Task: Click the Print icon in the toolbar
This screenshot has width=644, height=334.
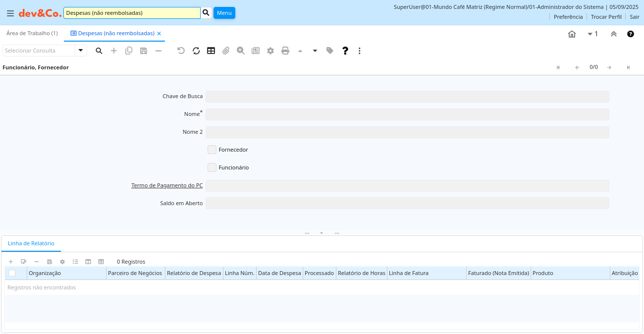Action: point(285,51)
